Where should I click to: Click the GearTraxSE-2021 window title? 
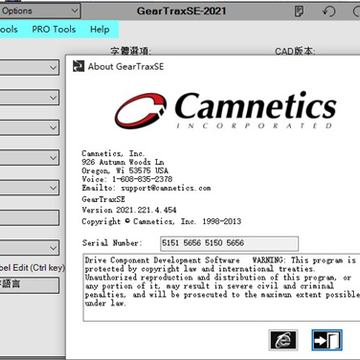pyautogui.click(x=181, y=11)
